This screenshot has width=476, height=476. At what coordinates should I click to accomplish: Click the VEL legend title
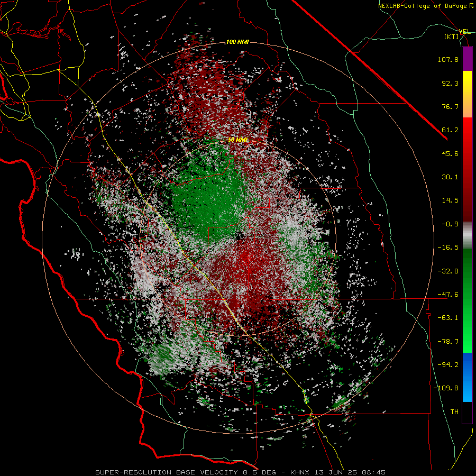464,32
